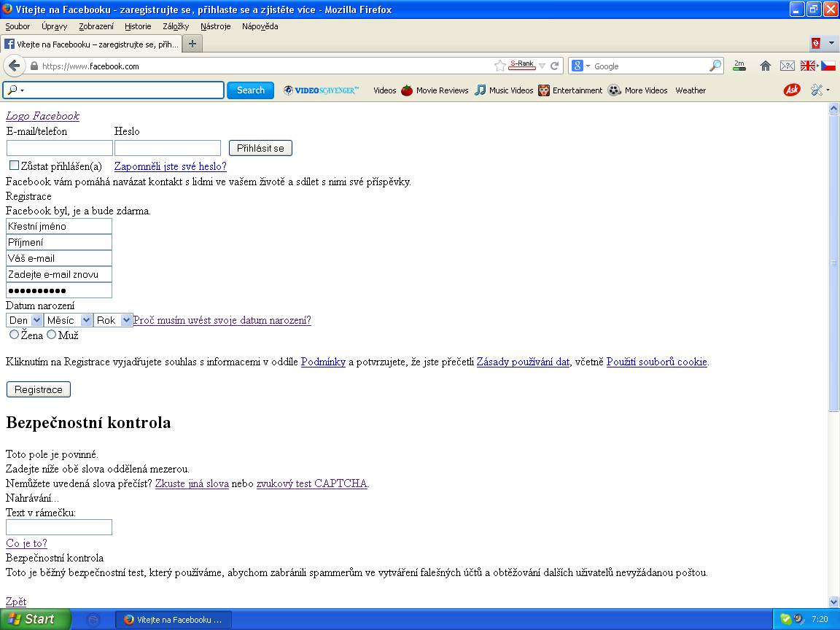Image resolution: width=840 pixels, height=630 pixels.
Task: Open the toolbar search magnifier dropdown
Action: coord(16,90)
